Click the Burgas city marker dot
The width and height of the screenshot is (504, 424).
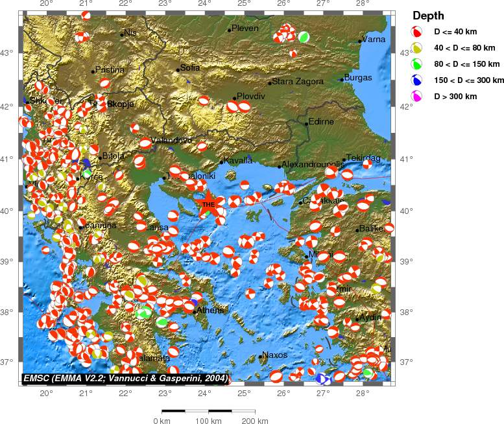342,80
